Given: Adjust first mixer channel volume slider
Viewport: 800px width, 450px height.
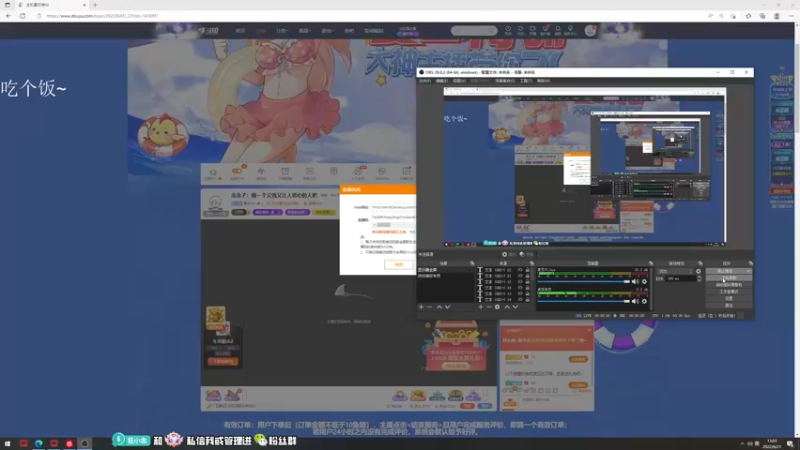Looking at the screenshot, I should pyautogui.click(x=584, y=282).
